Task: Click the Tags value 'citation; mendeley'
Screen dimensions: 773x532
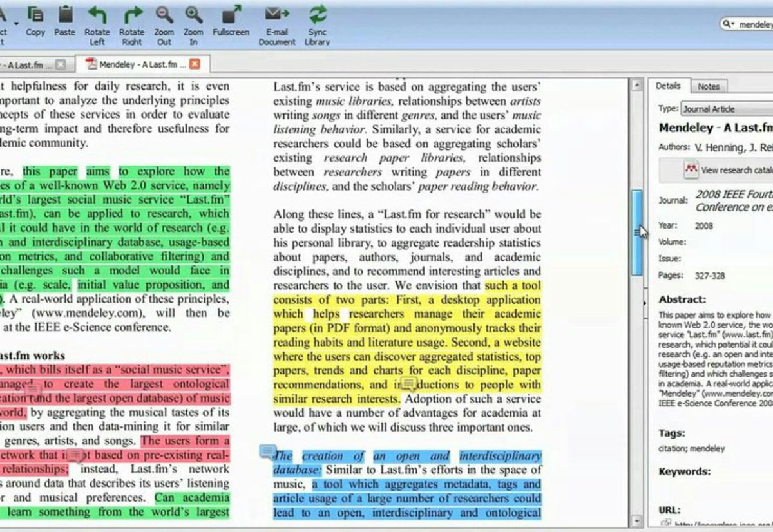Action: (691, 449)
